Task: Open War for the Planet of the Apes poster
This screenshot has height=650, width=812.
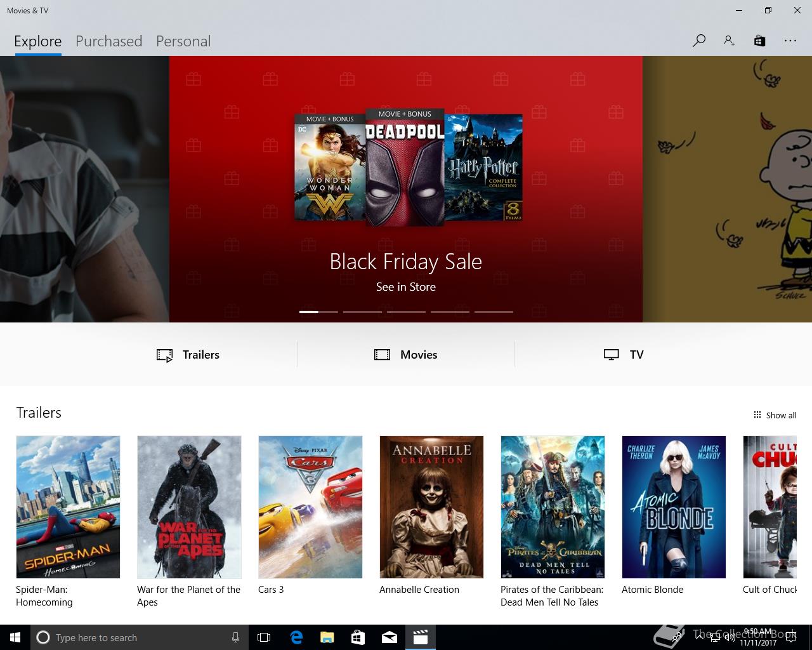Action: pos(189,507)
